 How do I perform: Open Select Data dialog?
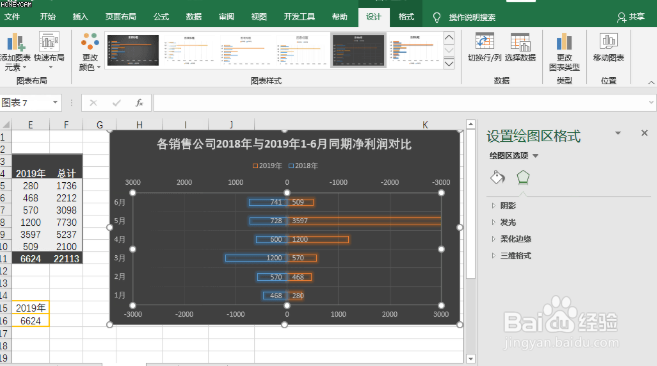tap(520, 47)
